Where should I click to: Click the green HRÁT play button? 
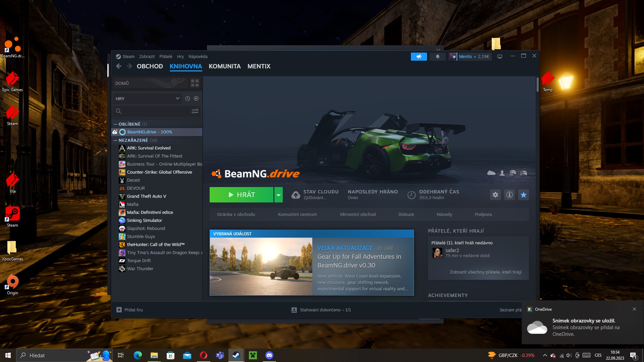(x=241, y=195)
